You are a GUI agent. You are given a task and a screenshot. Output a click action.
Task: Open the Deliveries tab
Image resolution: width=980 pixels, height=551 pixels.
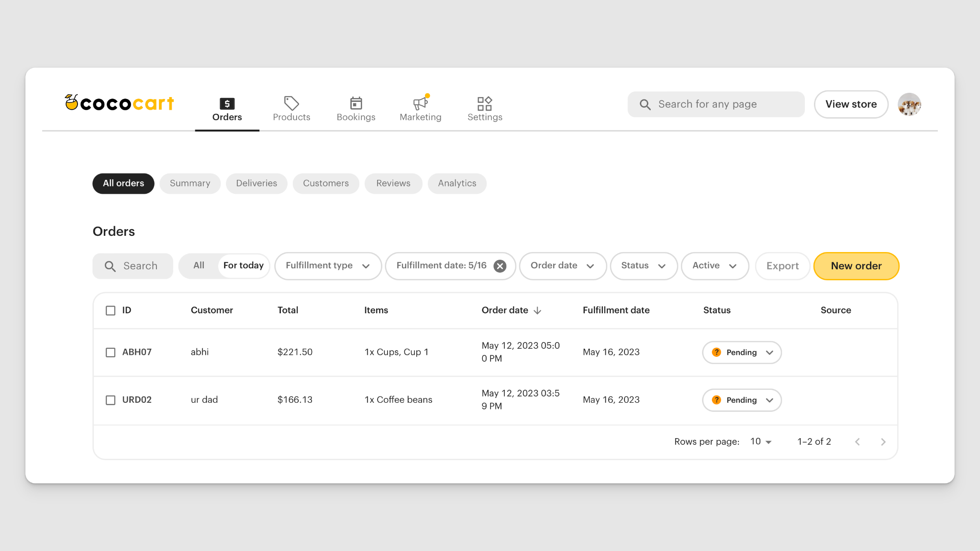click(x=256, y=183)
